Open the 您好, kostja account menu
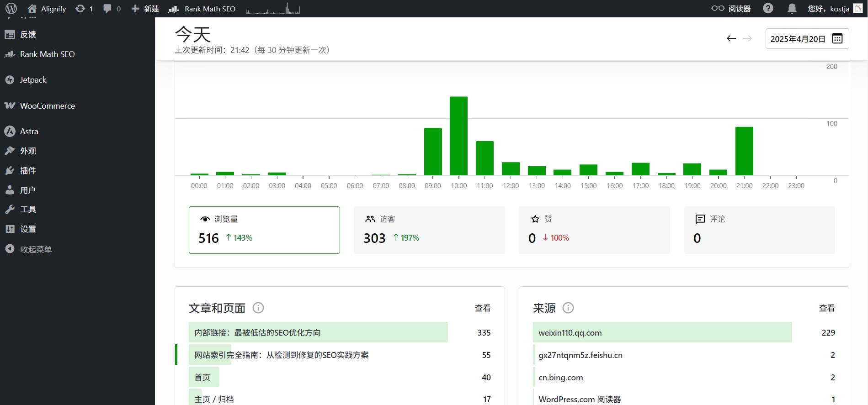Screen dimensions: 868x405 pos(834,9)
